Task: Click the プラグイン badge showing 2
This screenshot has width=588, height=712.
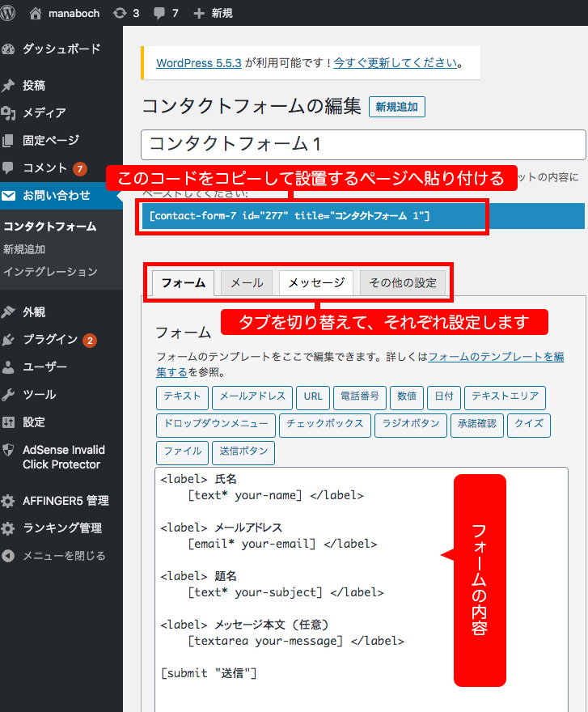Action: coord(90,341)
